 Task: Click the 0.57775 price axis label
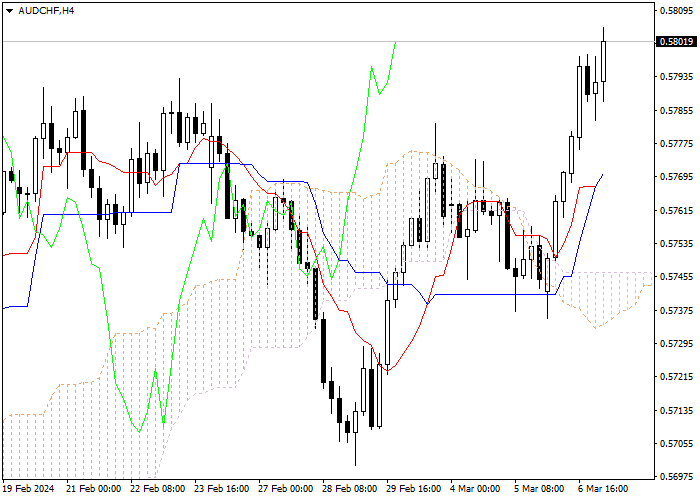point(677,144)
